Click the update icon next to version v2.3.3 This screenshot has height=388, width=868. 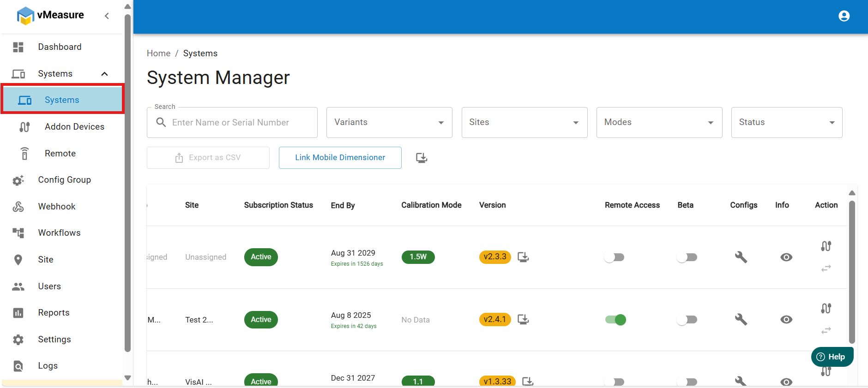point(523,257)
